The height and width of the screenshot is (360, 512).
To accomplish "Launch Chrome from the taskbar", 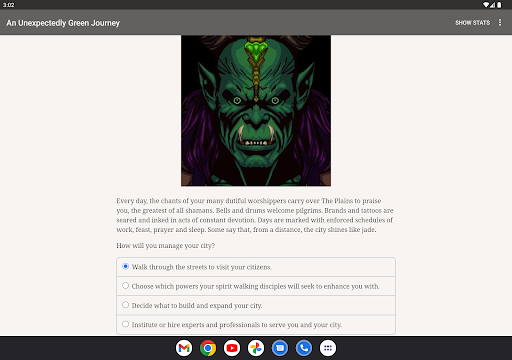I will pyautogui.click(x=208, y=348).
